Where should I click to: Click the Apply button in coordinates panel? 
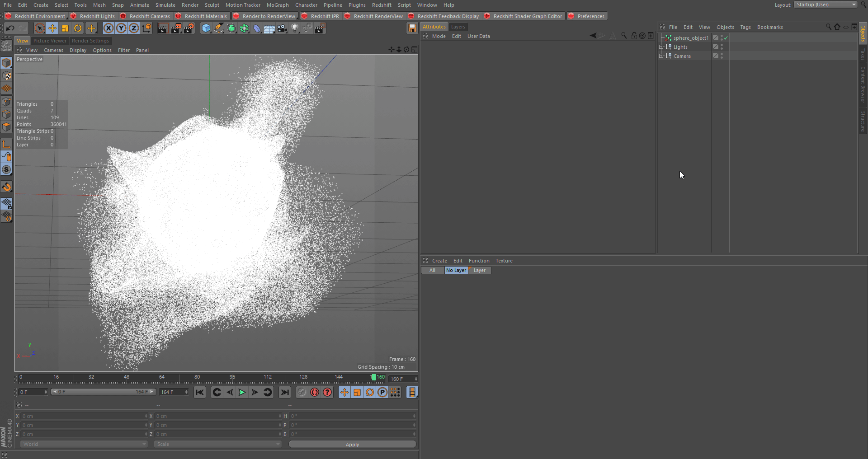(352, 445)
